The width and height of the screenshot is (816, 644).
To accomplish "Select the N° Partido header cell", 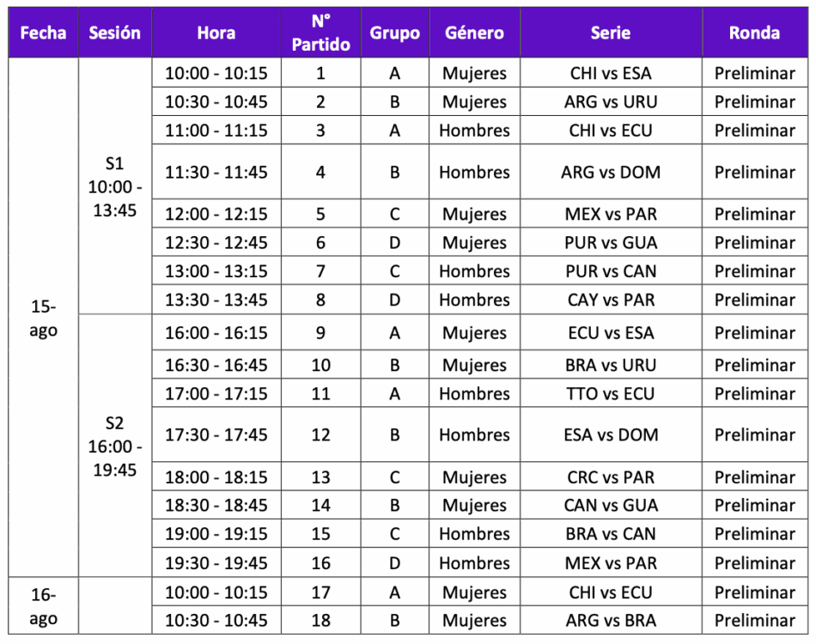I will [x=320, y=33].
